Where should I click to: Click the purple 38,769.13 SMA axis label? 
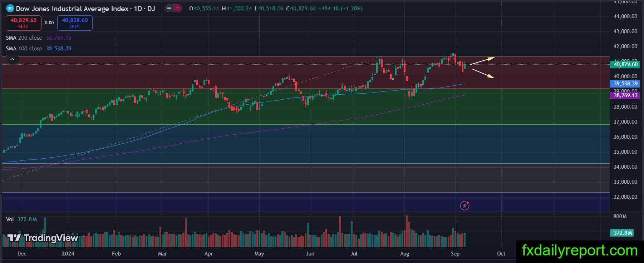click(x=626, y=95)
